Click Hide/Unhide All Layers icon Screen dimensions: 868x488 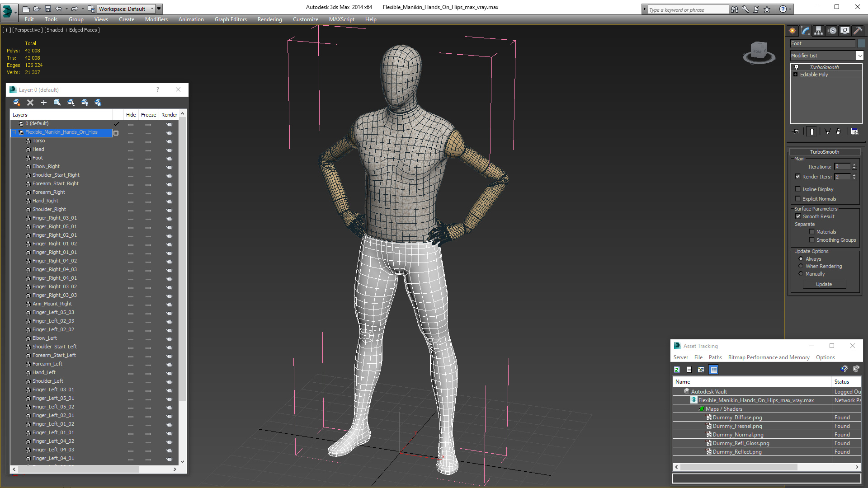[x=85, y=103]
